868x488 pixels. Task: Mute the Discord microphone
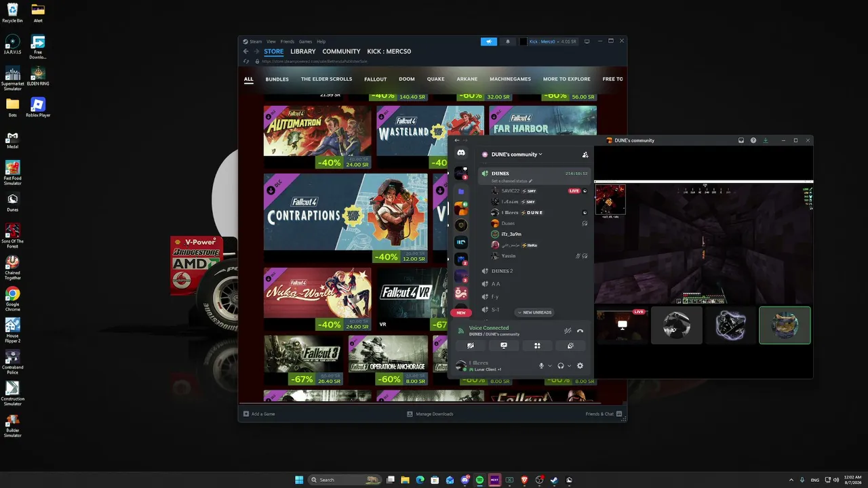pyautogui.click(x=541, y=366)
